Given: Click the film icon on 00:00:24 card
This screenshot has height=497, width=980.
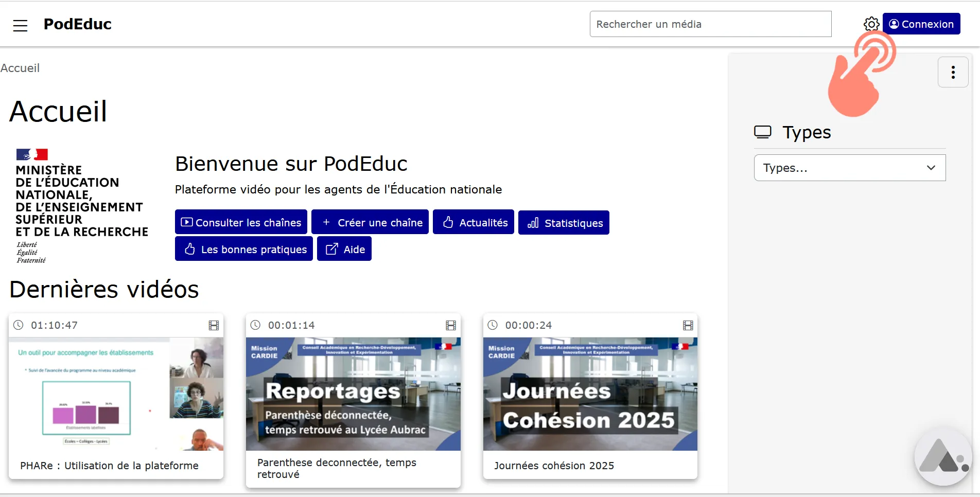Looking at the screenshot, I should pos(688,325).
